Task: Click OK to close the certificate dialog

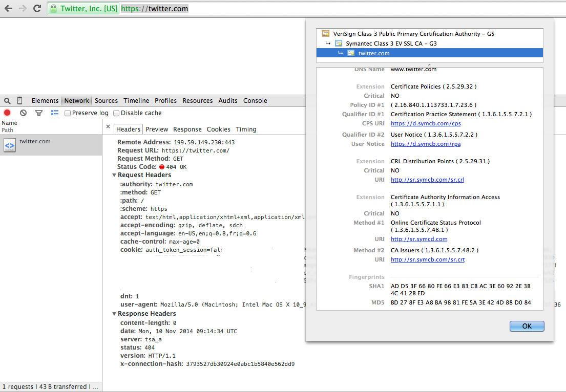Action: click(x=527, y=326)
